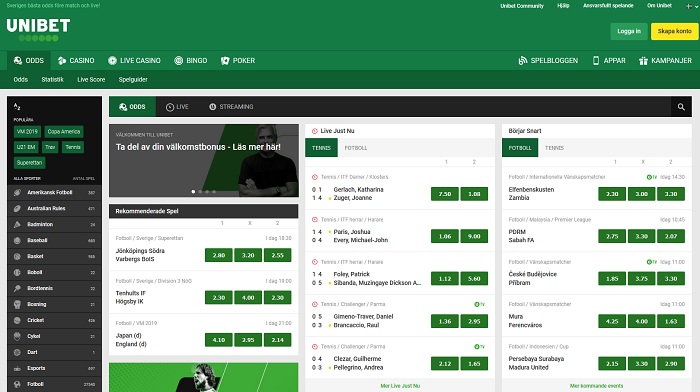Click the Boxning glove icon
The width and height of the screenshot is (700, 392).
pyautogui.click(x=17, y=304)
